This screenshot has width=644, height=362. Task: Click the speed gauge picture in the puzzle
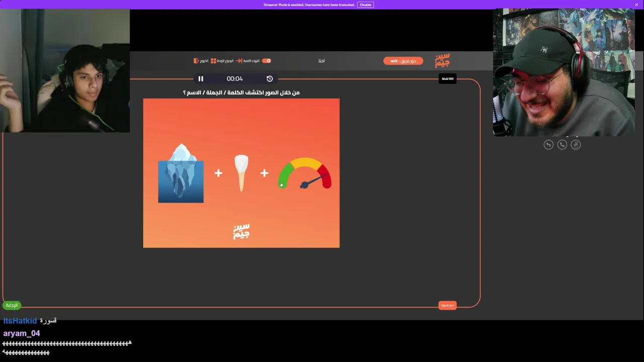305,173
